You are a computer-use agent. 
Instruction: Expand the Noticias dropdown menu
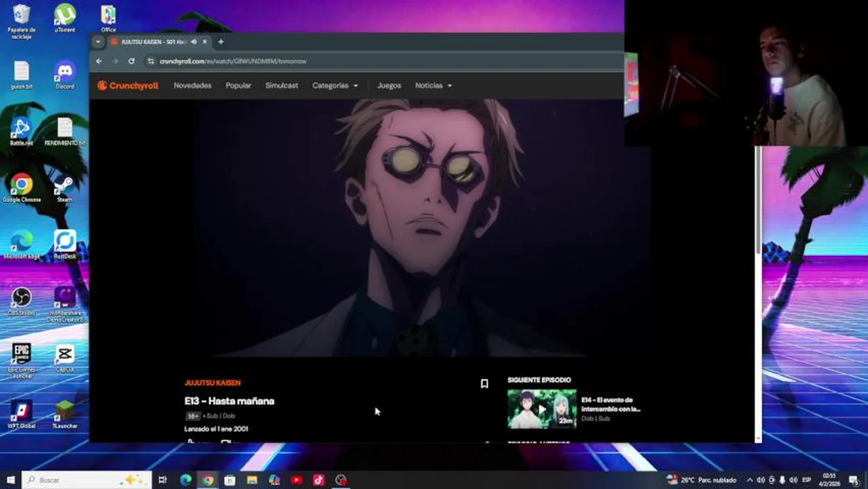point(433,86)
